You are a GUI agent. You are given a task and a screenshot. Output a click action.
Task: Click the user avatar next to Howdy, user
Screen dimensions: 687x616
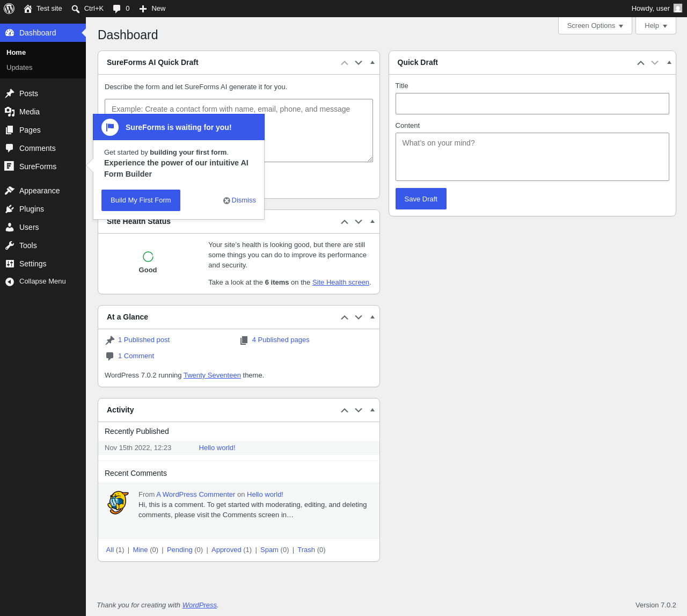pos(678,9)
